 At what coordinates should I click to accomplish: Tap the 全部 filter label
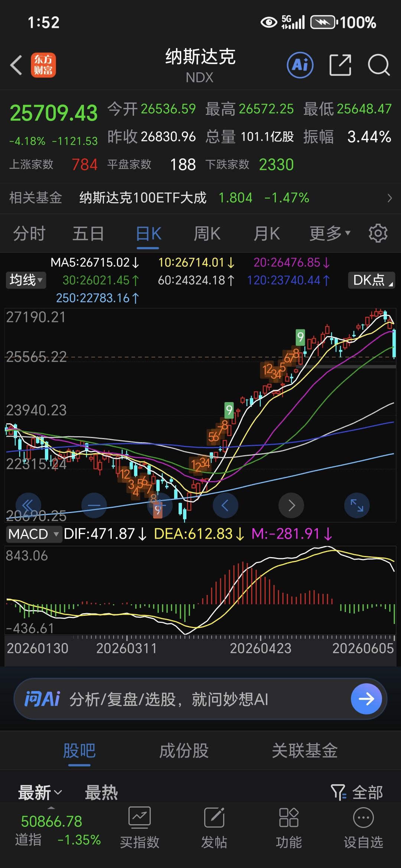(x=368, y=793)
